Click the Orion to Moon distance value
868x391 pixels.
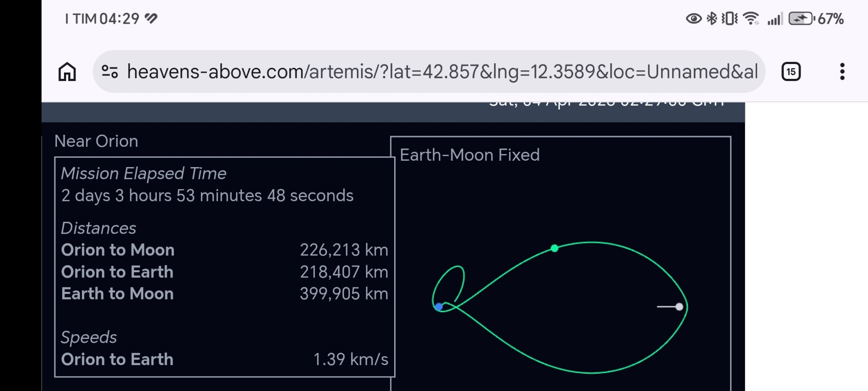[x=344, y=250]
